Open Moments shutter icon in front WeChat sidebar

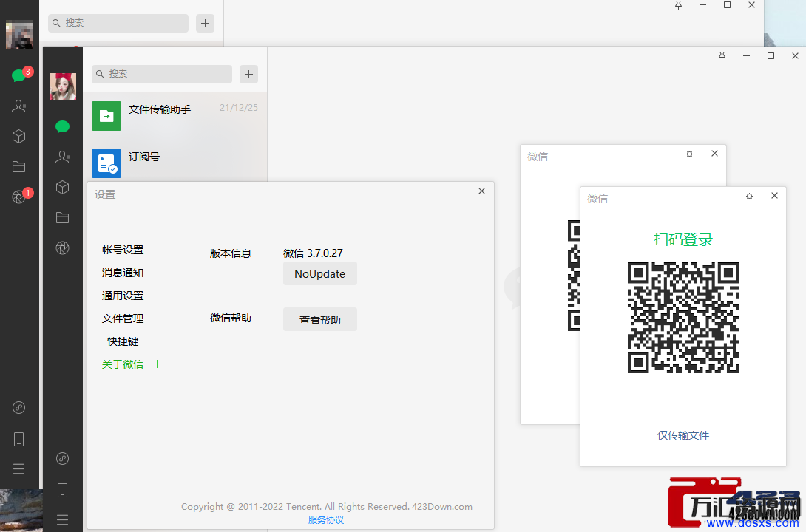63,248
